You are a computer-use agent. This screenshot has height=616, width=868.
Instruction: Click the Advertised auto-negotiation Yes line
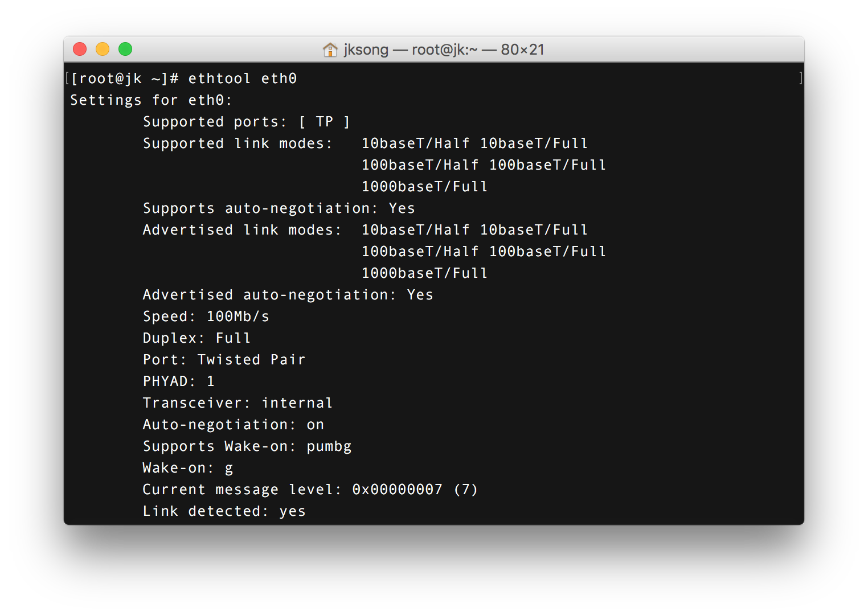point(288,295)
